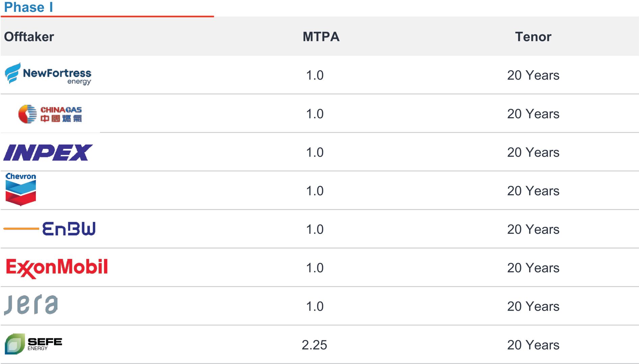Select the JERA logo

pos(31,305)
